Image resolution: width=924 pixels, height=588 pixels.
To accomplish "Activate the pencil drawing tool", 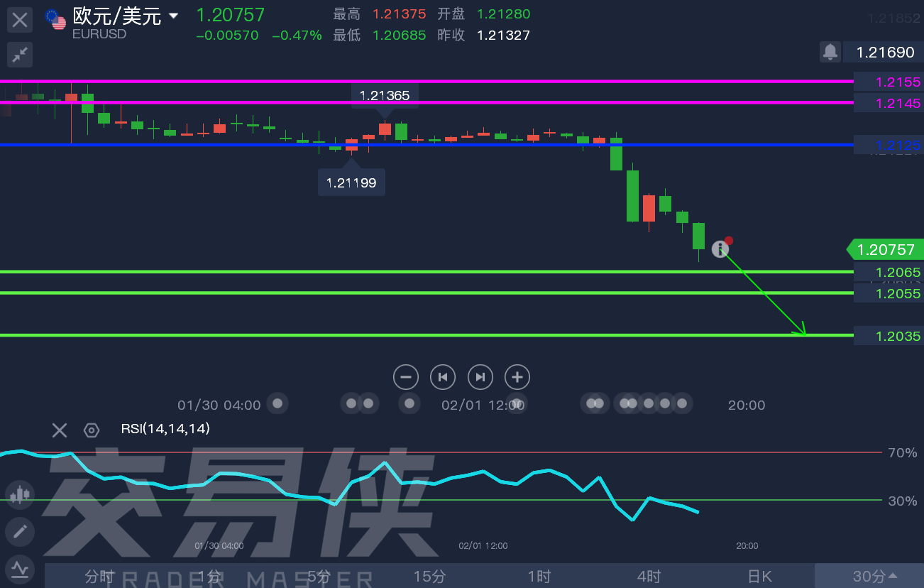I will [20, 531].
